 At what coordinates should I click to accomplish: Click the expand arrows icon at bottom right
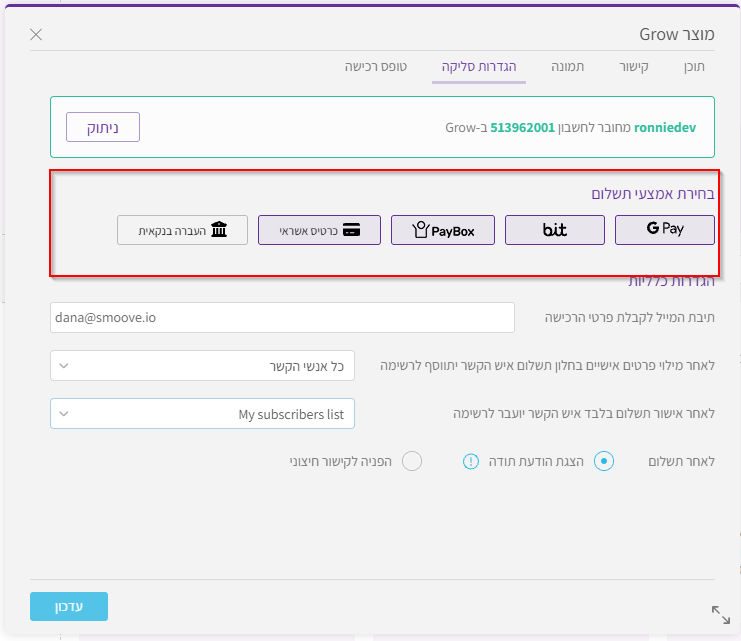click(720, 614)
